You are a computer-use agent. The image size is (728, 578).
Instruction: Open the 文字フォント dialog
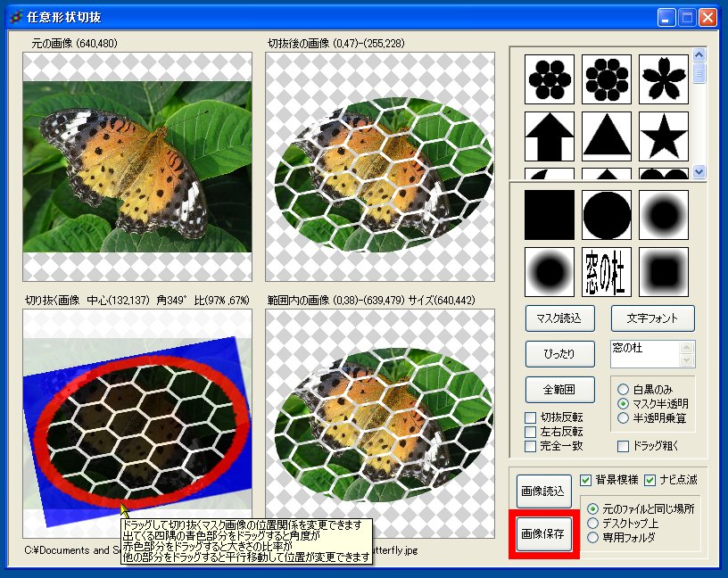point(652,318)
